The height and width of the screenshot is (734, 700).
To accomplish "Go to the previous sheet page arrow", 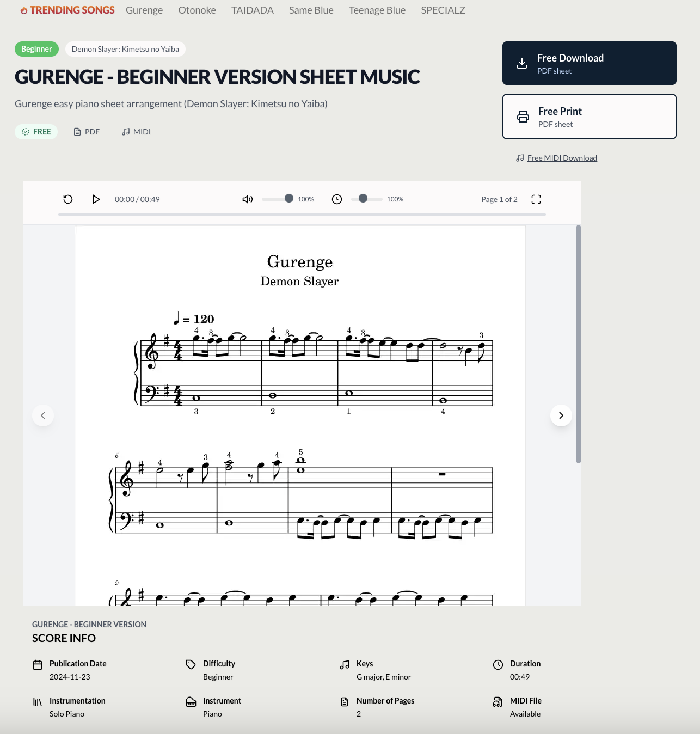I will coord(43,415).
